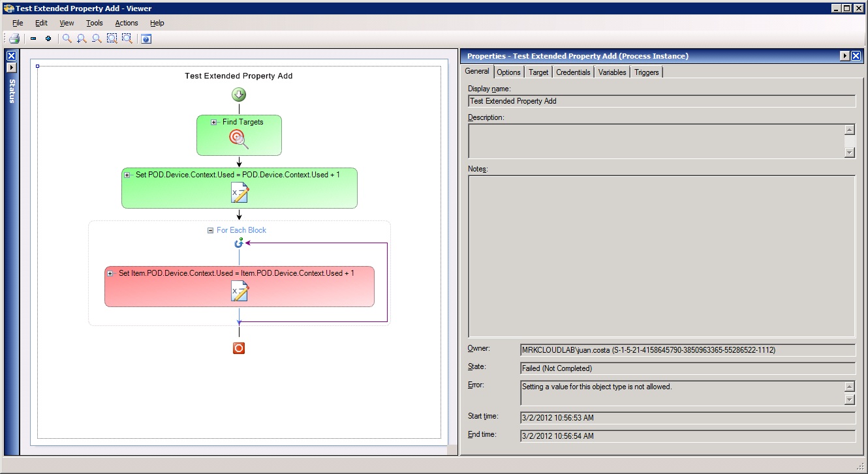Select the green Find Targets activity box
This screenshot has width=868, height=474.
coord(239,136)
